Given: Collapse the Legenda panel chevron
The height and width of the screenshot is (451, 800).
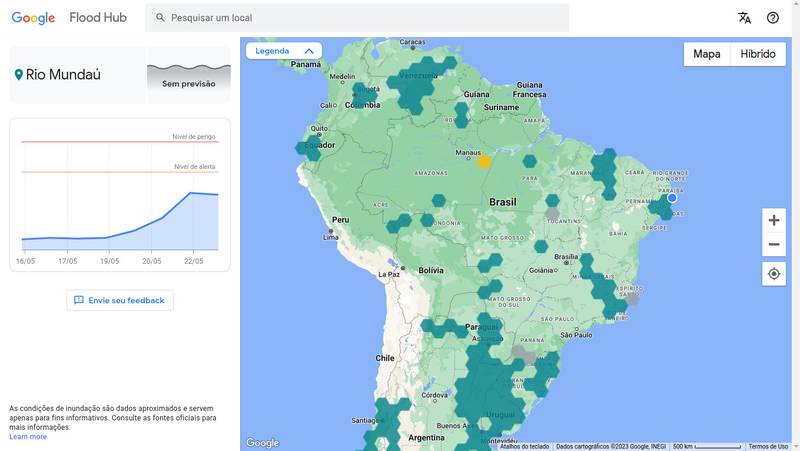Looking at the screenshot, I should tap(309, 51).
